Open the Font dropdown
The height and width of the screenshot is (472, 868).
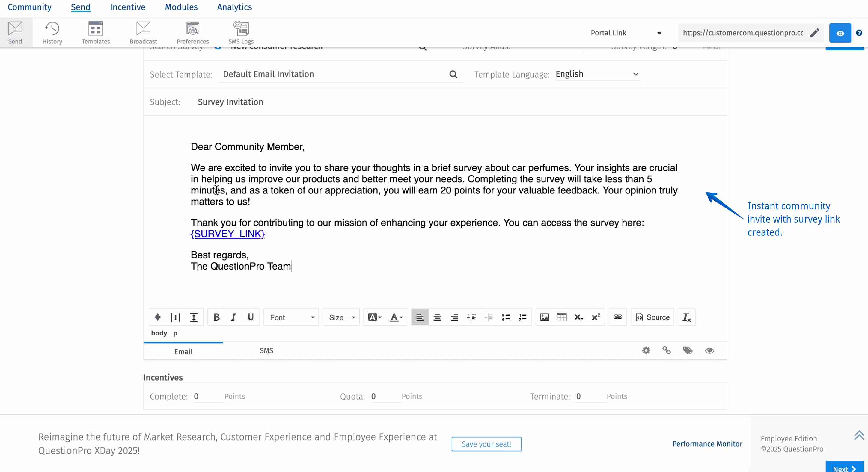click(x=291, y=317)
